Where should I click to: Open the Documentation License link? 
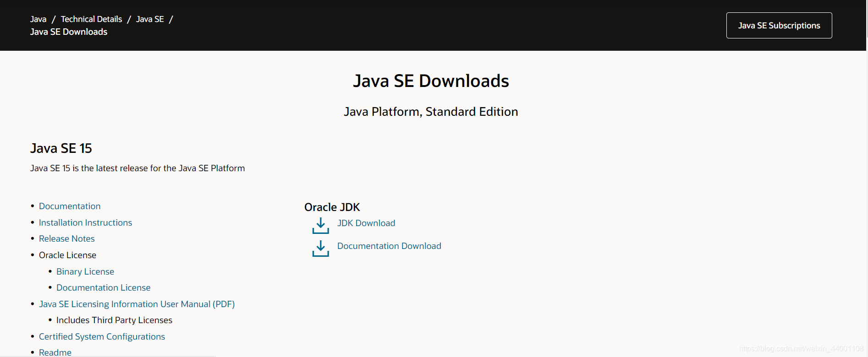(x=103, y=287)
